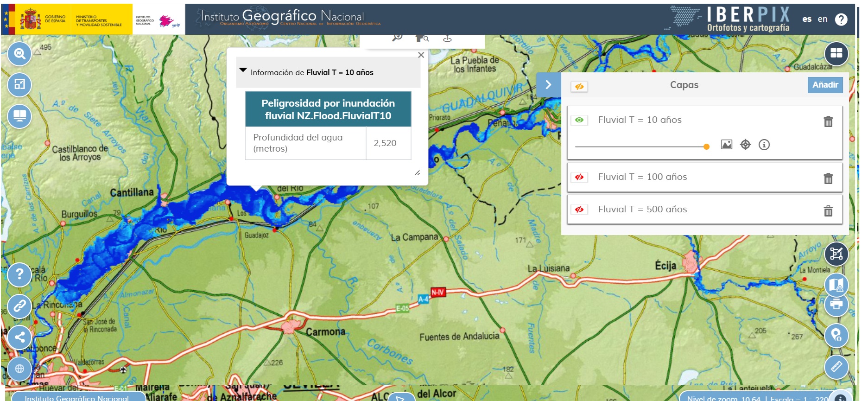Image resolution: width=868 pixels, height=401 pixels.
Task: Open the grid base layer selector icon
Action: click(x=836, y=53)
